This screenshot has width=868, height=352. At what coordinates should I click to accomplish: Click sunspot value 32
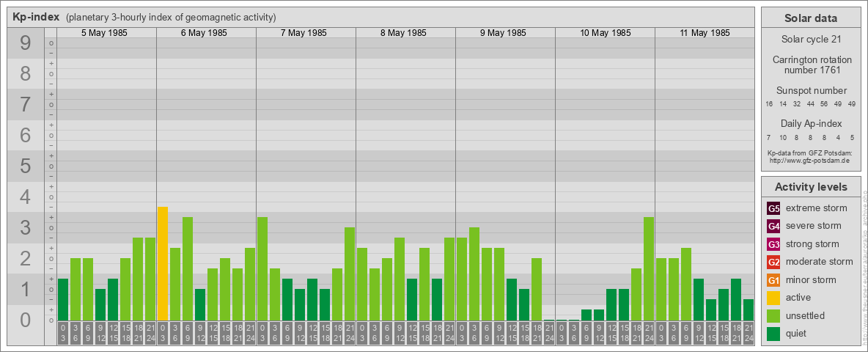pyautogui.click(x=797, y=104)
